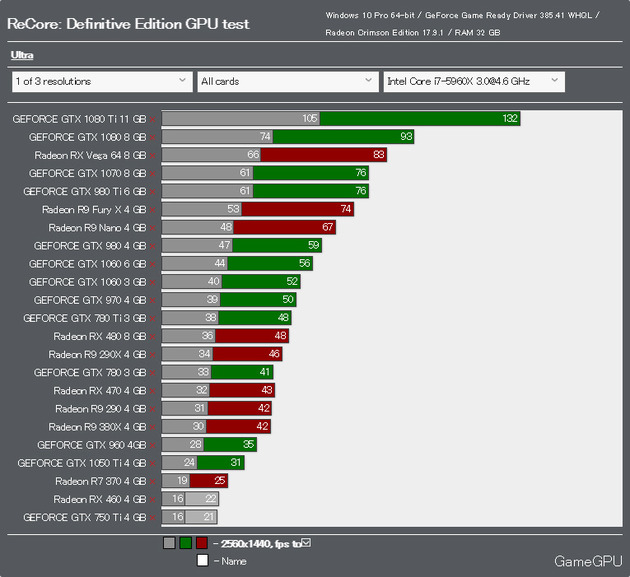This screenshot has width=630, height=577.
Task: Select the Ultra quality tab
Action: click(x=22, y=55)
